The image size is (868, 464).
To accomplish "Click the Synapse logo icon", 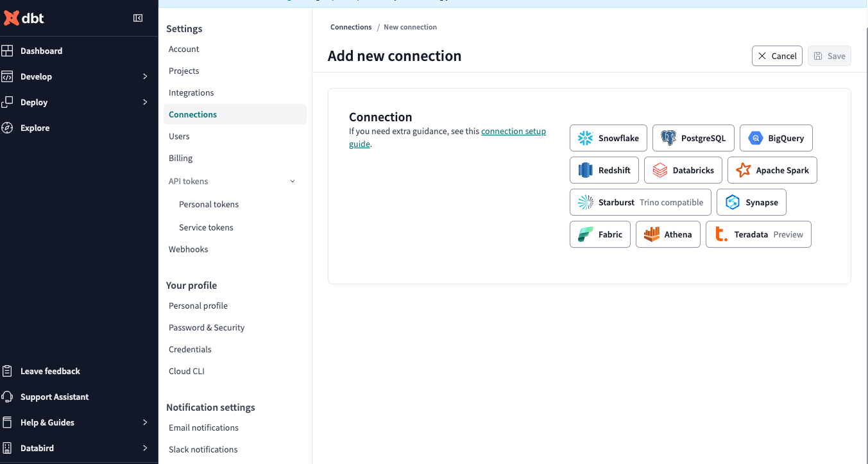I will tap(732, 202).
